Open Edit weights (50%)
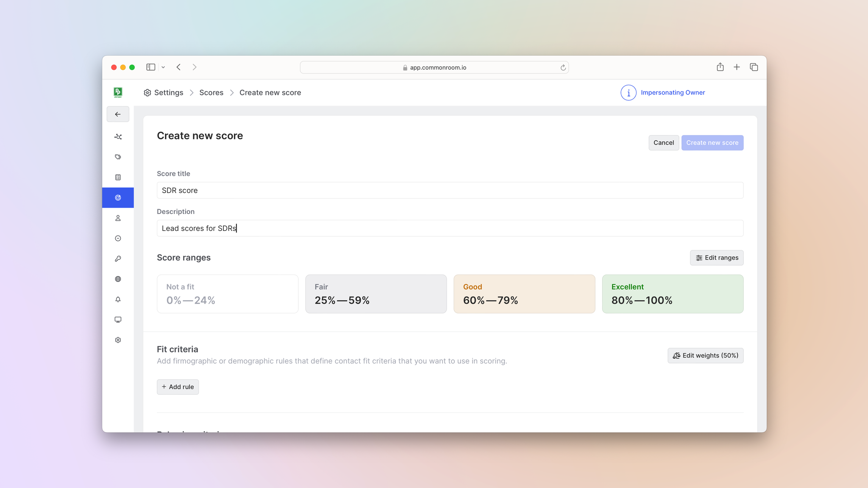This screenshot has height=488, width=868. (x=705, y=356)
